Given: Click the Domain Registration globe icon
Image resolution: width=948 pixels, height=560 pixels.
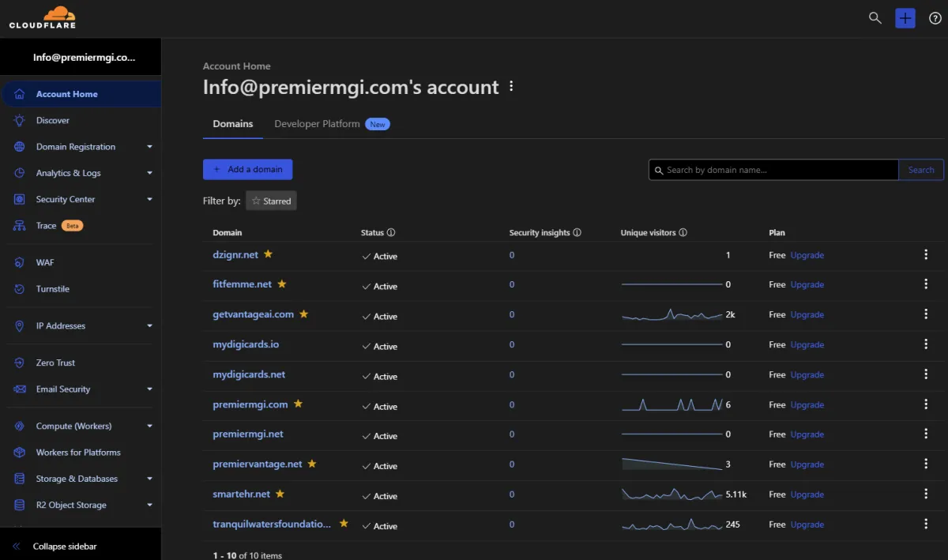Looking at the screenshot, I should click(x=20, y=147).
